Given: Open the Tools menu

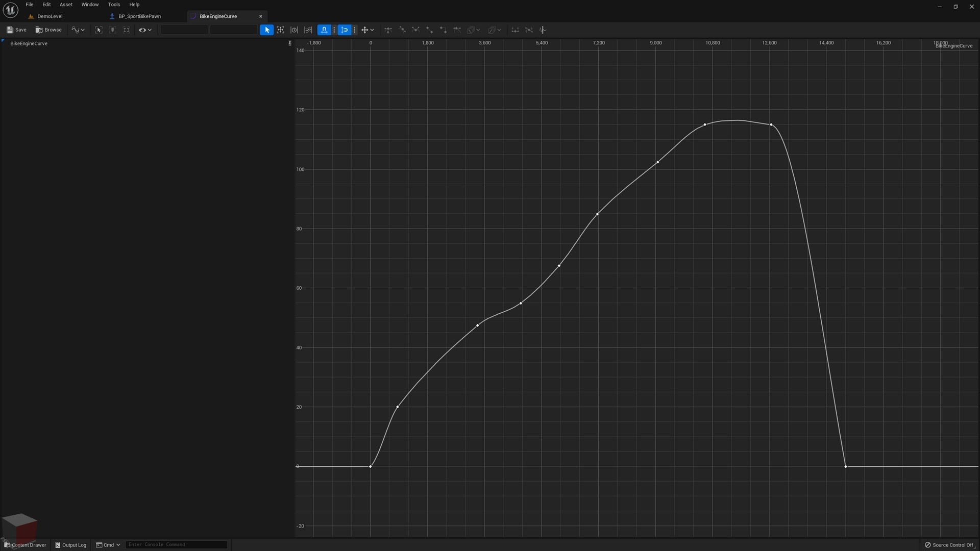Looking at the screenshot, I should click(x=114, y=5).
